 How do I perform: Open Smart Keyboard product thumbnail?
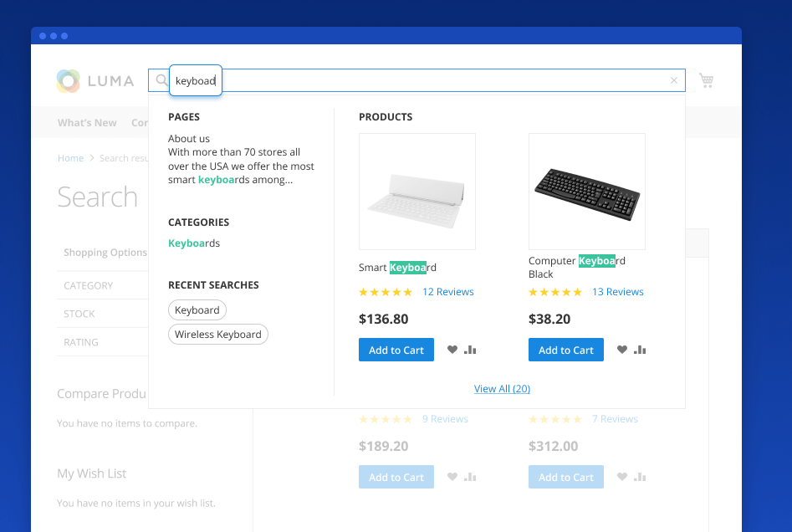417,192
